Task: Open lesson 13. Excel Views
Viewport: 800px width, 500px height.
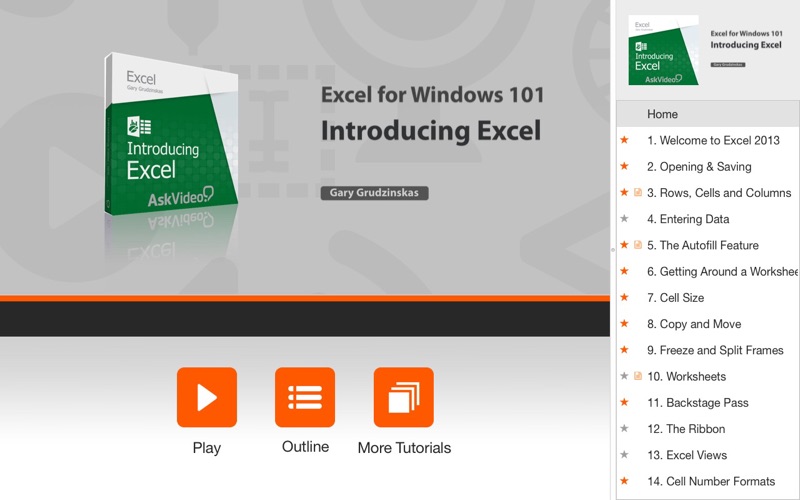Action: (687, 455)
